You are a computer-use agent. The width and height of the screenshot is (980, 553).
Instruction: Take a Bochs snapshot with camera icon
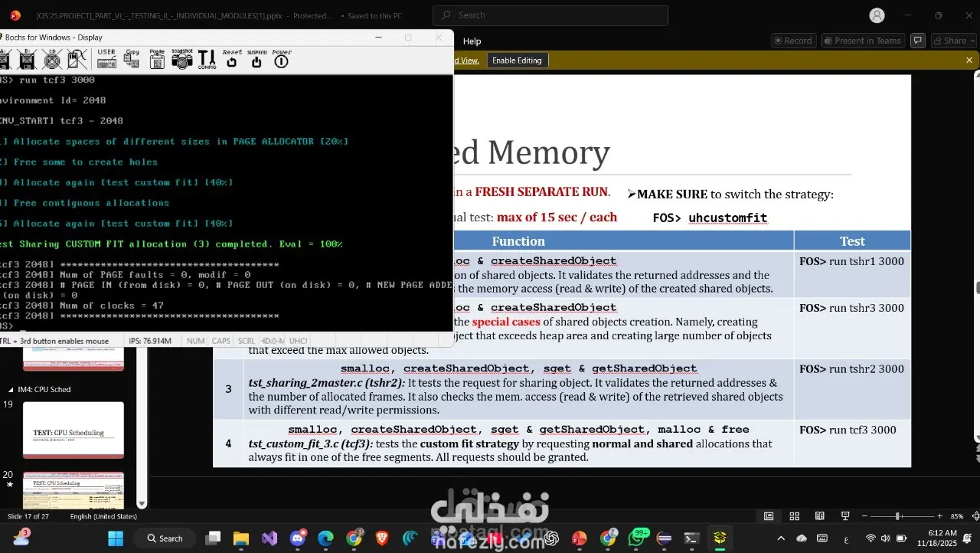182,59
